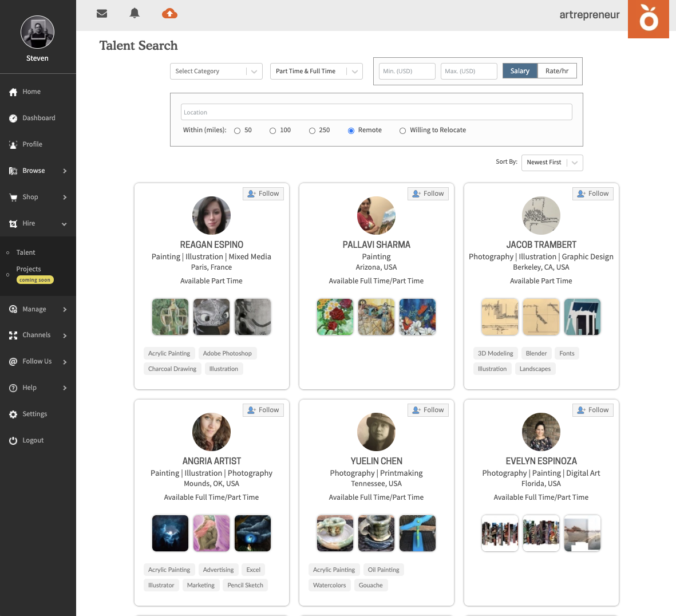Screen dimensions: 676x616
Task: Click the orange artrepreneur logo icon
Action: pyautogui.click(x=649, y=19)
